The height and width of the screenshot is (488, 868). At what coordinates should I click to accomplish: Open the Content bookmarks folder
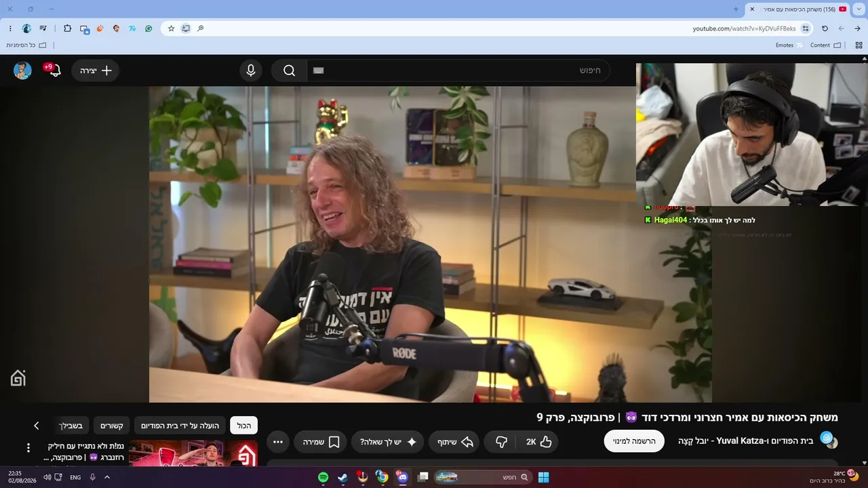[825, 45]
